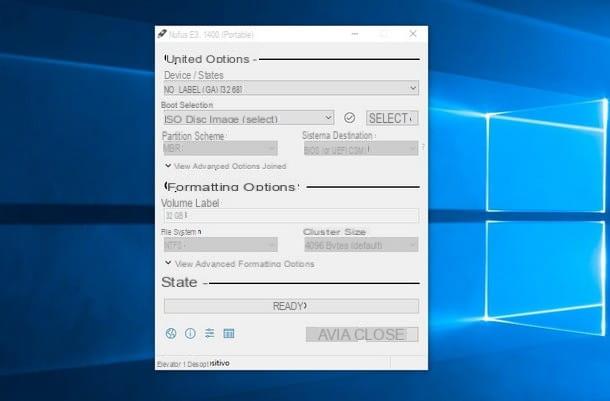610x401 pixels.
Task: Click the Volume Label input field
Action: [x=291, y=215]
